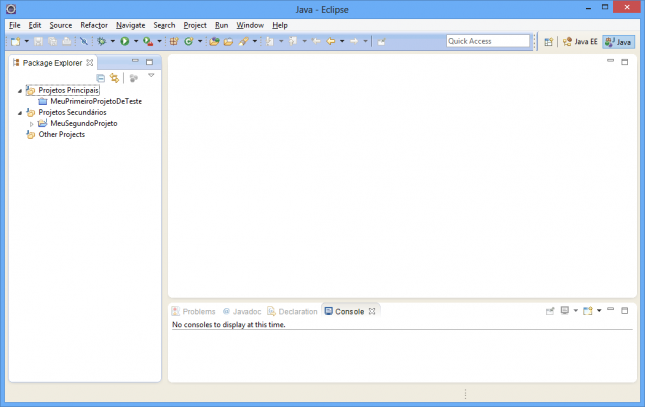Click the yellow Back arrow icon
Image resolution: width=645 pixels, height=407 pixels.
click(x=331, y=41)
